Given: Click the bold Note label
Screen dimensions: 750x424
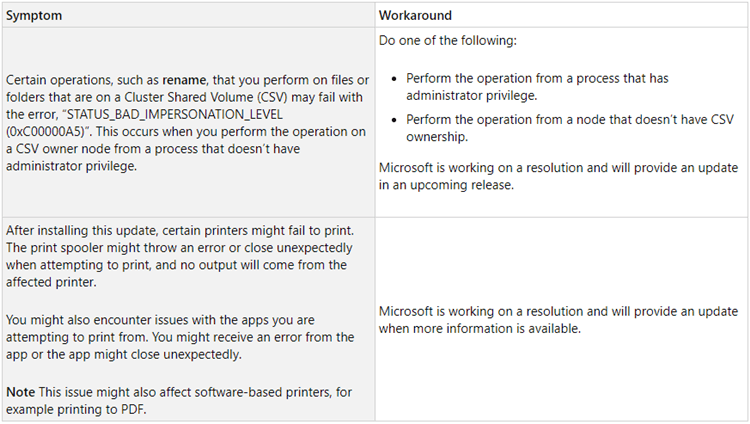Looking at the screenshot, I should pos(21,392).
